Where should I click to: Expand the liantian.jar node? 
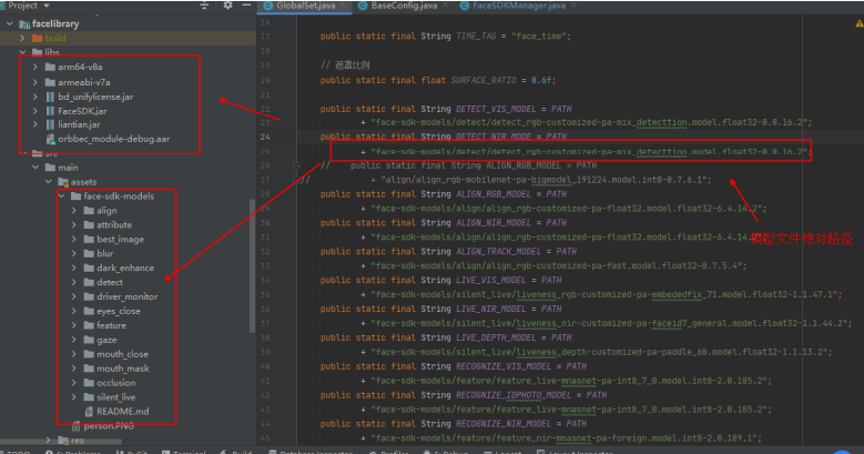click(36, 125)
